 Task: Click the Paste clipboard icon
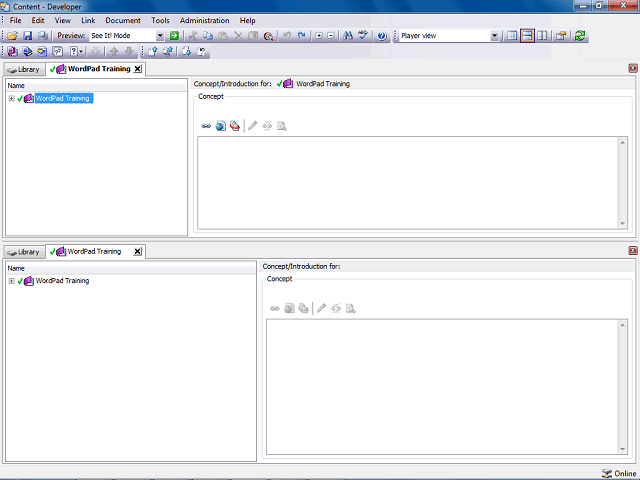click(223, 36)
